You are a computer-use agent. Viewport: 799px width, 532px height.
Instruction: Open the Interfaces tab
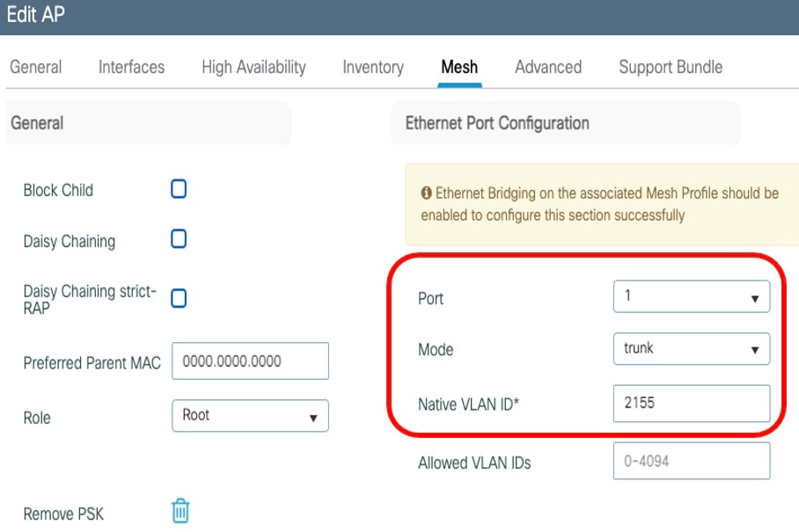click(130, 67)
